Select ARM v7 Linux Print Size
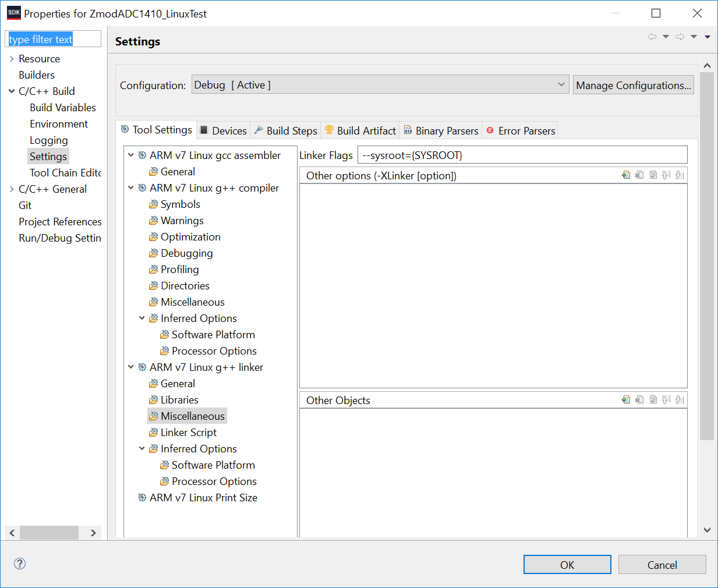Image resolution: width=718 pixels, height=588 pixels. click(x=203, y=497)
